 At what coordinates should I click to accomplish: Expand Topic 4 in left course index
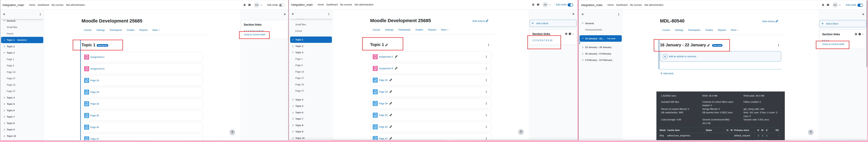(x=4, y=98)
